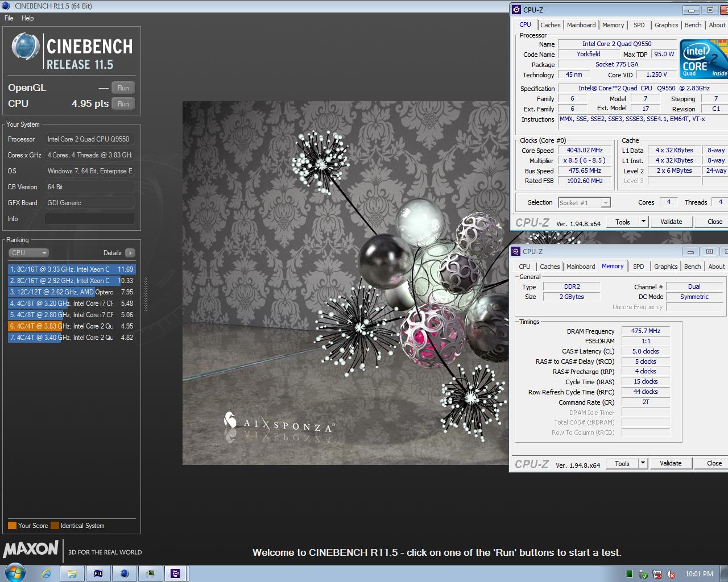Click the top CPU-Z window title icon

(516, 10)
